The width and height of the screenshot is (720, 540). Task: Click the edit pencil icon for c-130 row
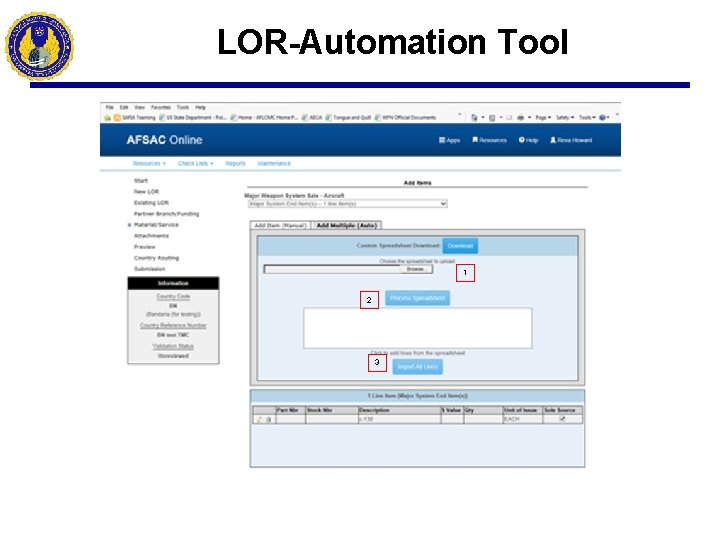click(259, 419)
